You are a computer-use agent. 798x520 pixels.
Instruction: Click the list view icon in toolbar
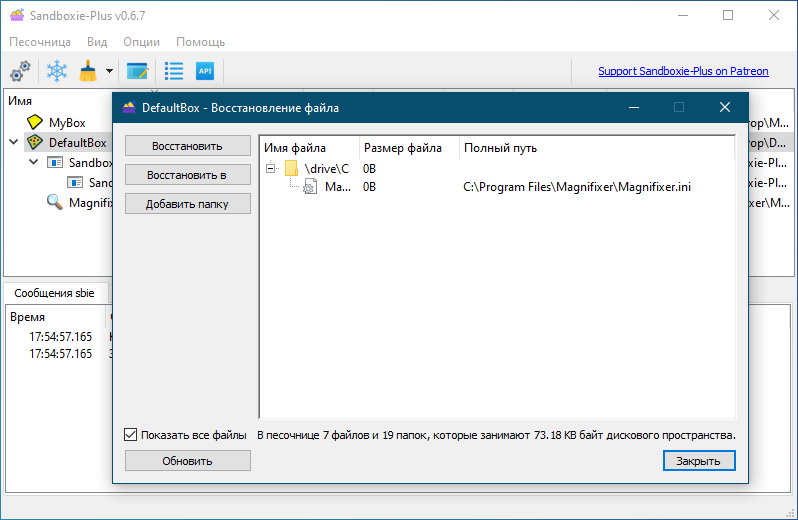coord(174,71)
